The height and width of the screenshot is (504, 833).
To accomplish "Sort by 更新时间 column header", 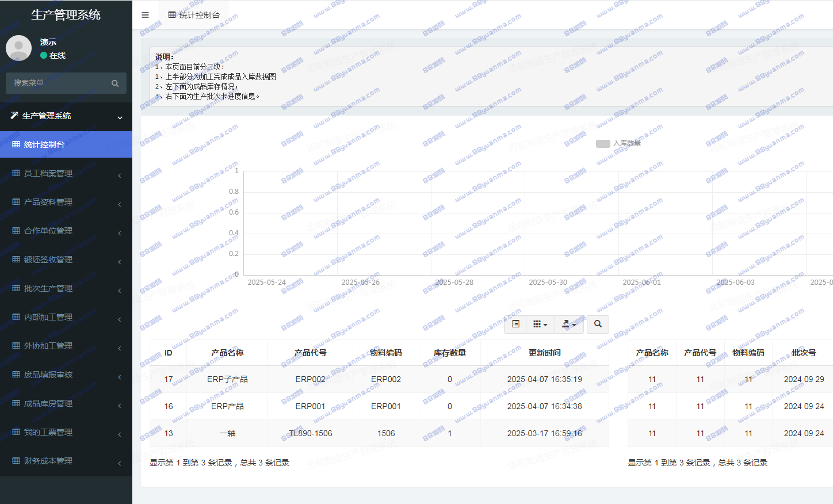I will pos(545,353).
